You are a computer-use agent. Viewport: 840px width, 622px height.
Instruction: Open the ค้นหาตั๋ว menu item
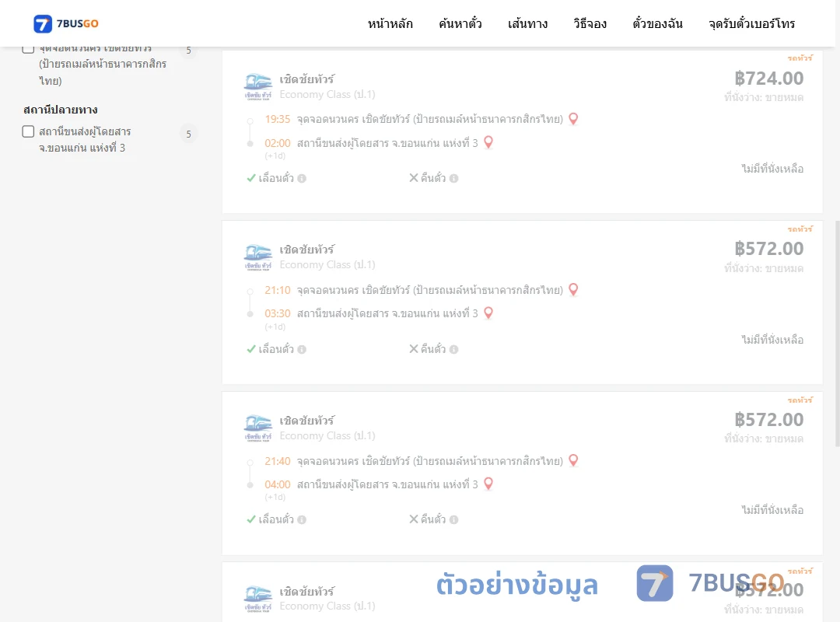click(x=460, y=23)
